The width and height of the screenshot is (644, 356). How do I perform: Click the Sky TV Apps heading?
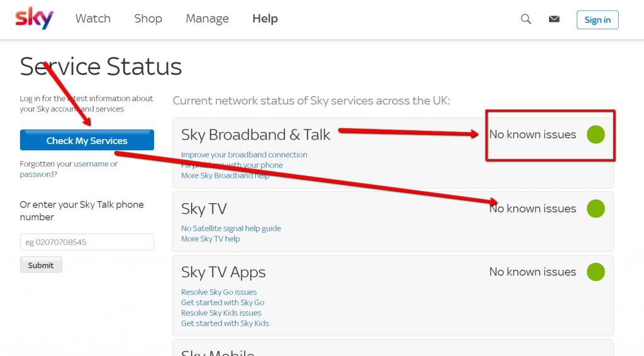click(223, 272)
